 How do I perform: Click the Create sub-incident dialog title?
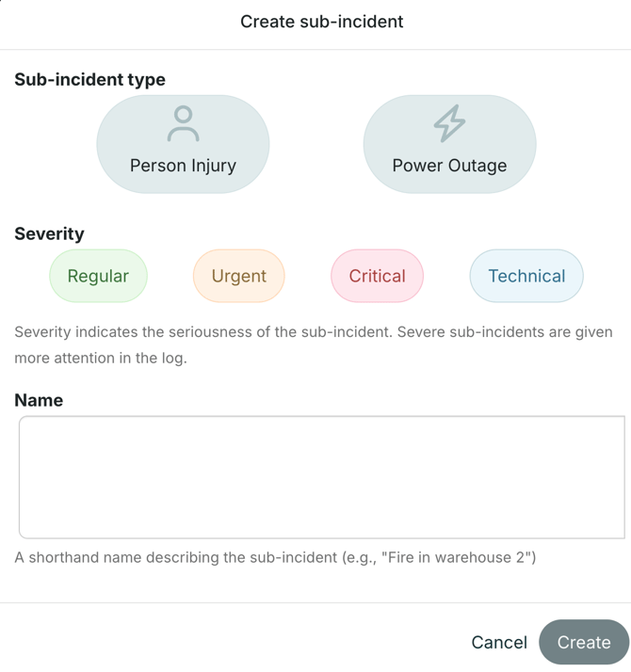[321, 22]
